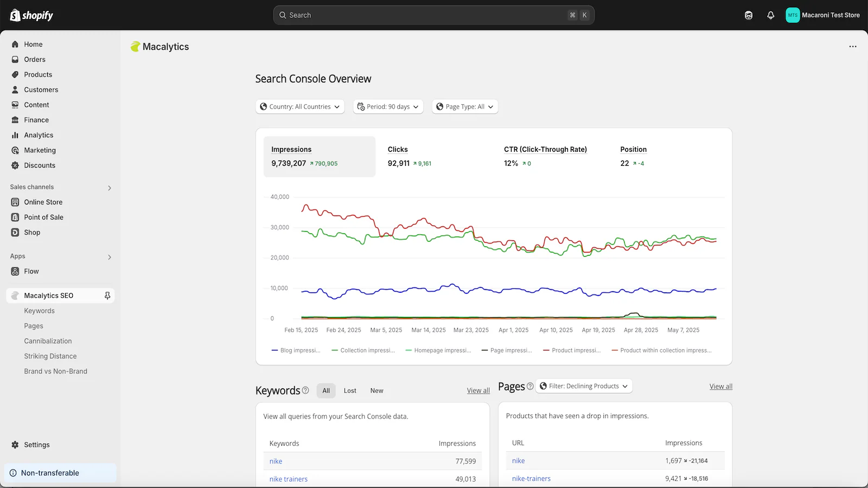Click the help icon next to Pages
This screenshot has width=868, height=488.
[x=530, y=387]
